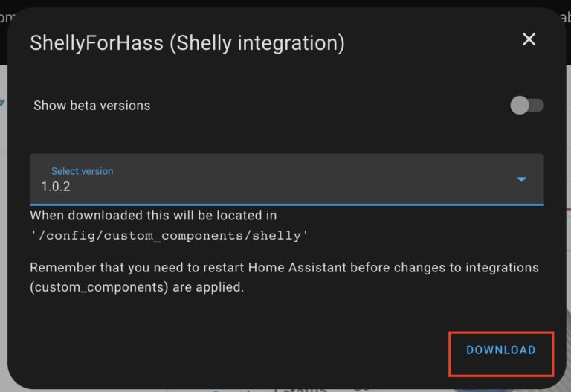This screenshot has height=392, width=571.
Task: Click the 1.0.2 version value
Action: click(x=56, y=187)
